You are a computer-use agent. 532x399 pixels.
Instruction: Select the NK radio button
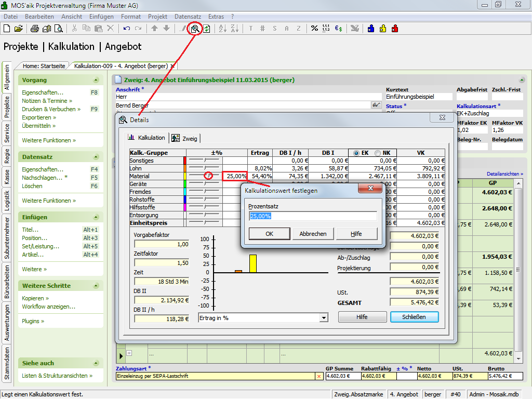point(378,153)
